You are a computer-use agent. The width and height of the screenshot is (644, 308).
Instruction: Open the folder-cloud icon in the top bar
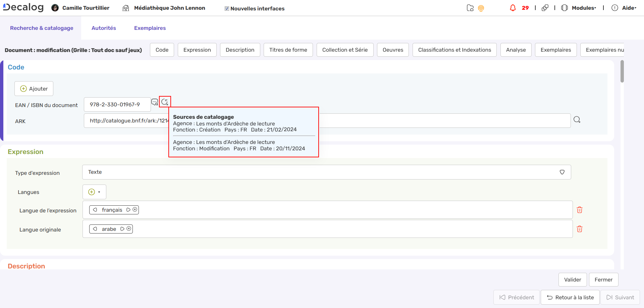pyautogui.click(x=470, y=7)
